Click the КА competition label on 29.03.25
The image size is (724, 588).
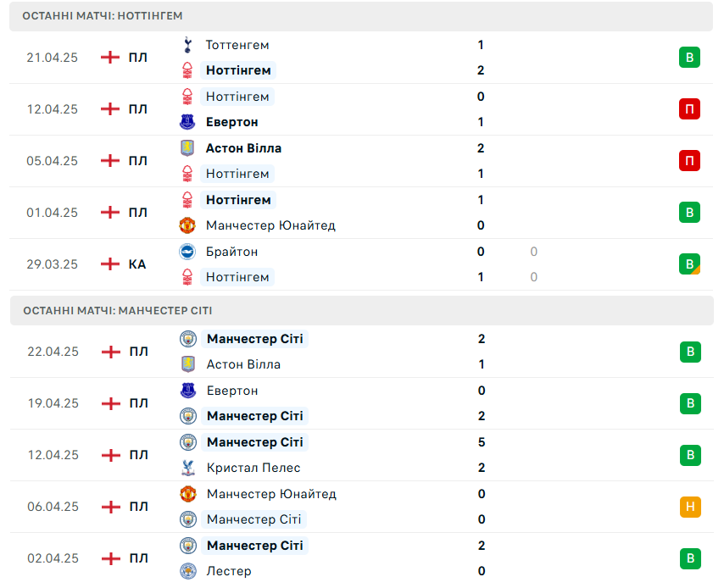(x=137, y=264)
